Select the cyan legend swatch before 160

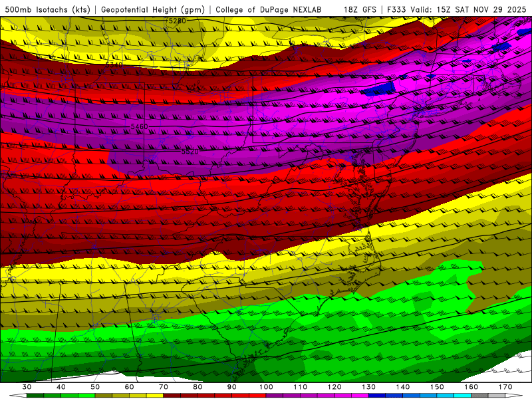[x=463, y=396]
